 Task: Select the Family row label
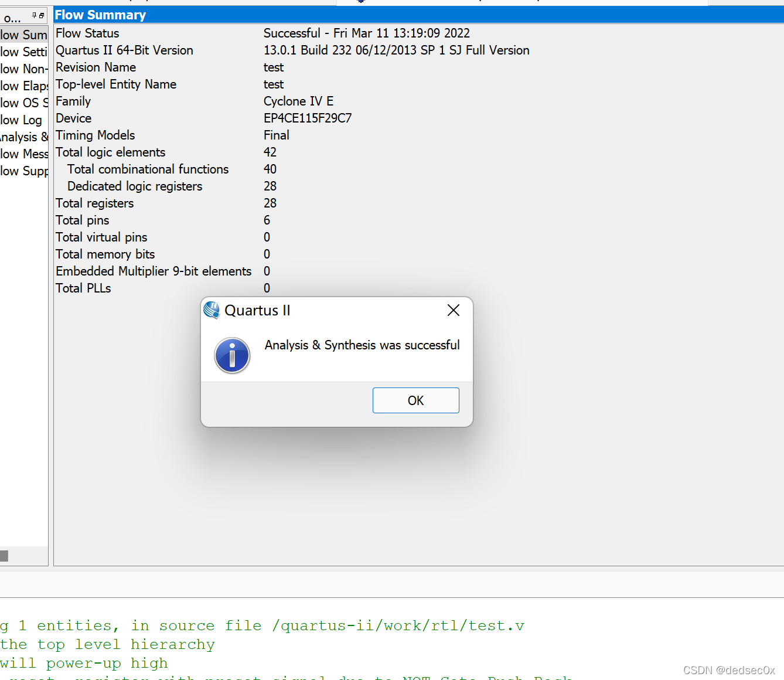(73, 101)
